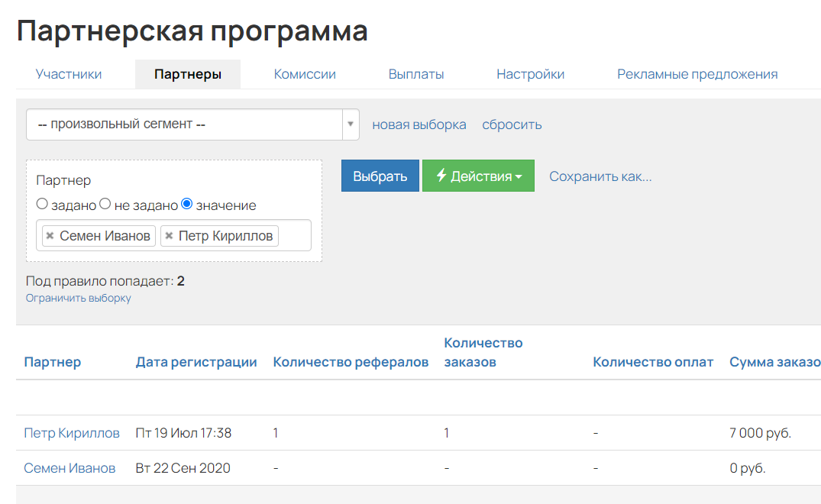Click the 'Под правило попадает: 2' text
The image size is (821, 504).
105,281
